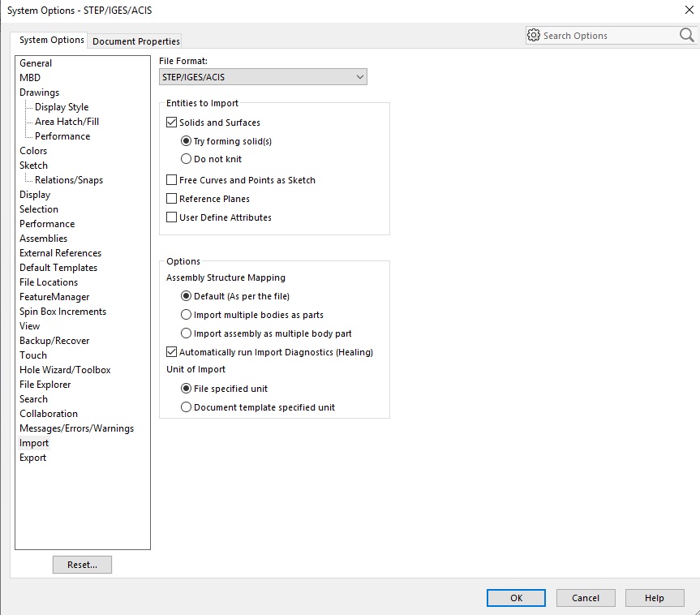700x615 pixels.
Task: Select Touch category
Action: [33, 355]
